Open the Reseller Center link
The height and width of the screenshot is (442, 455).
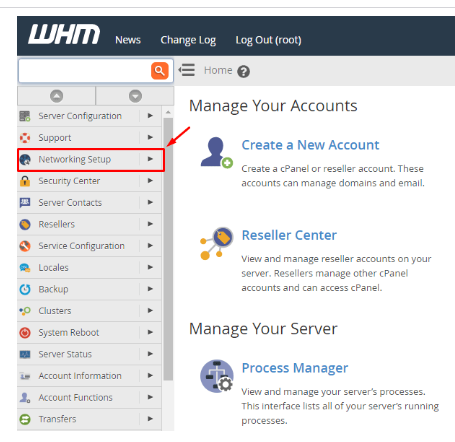coord(289,235)
